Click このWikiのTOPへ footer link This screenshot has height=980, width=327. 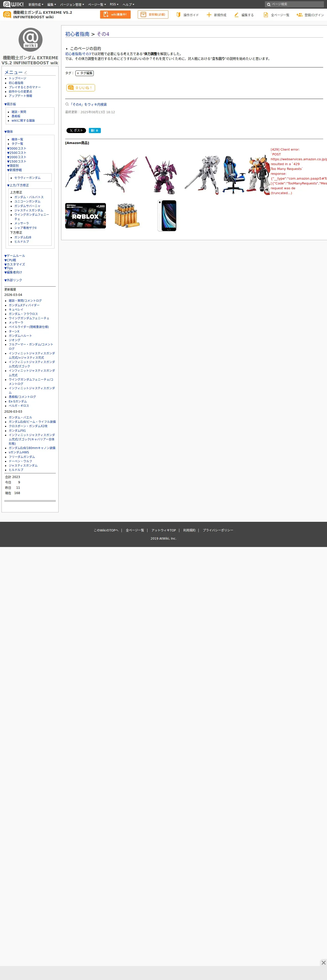[106, 530]
